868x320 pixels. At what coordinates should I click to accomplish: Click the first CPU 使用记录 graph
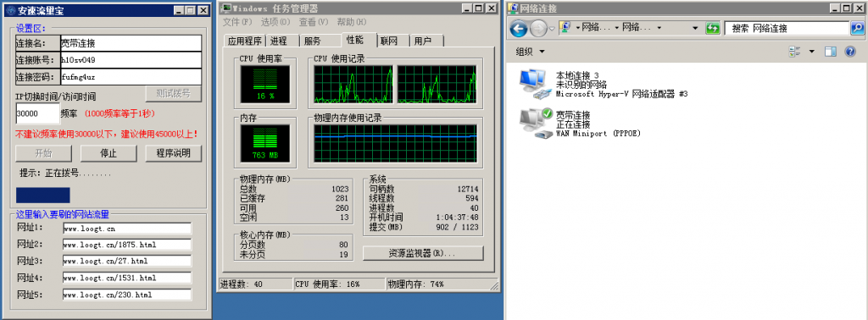point(353,84)
